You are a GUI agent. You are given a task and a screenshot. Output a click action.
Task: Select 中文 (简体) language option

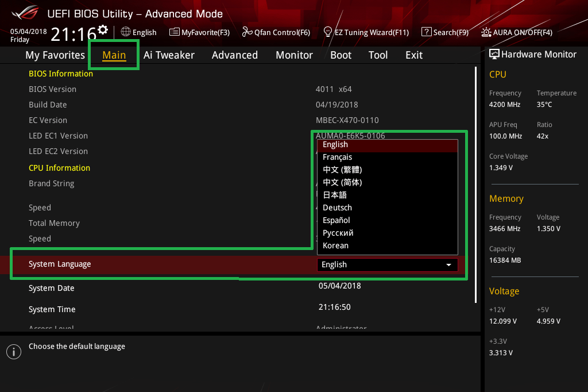coord(388,182)
